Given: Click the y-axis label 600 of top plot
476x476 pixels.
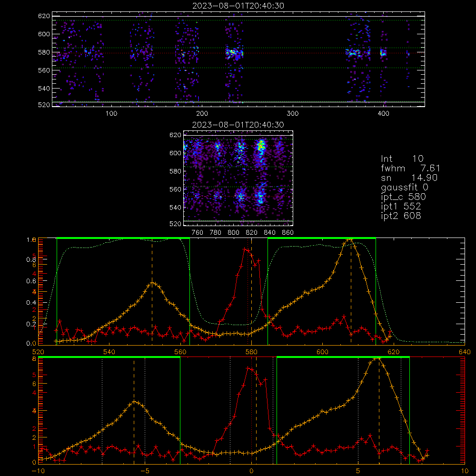Looking at the screenshot, I should pos(44,34).
